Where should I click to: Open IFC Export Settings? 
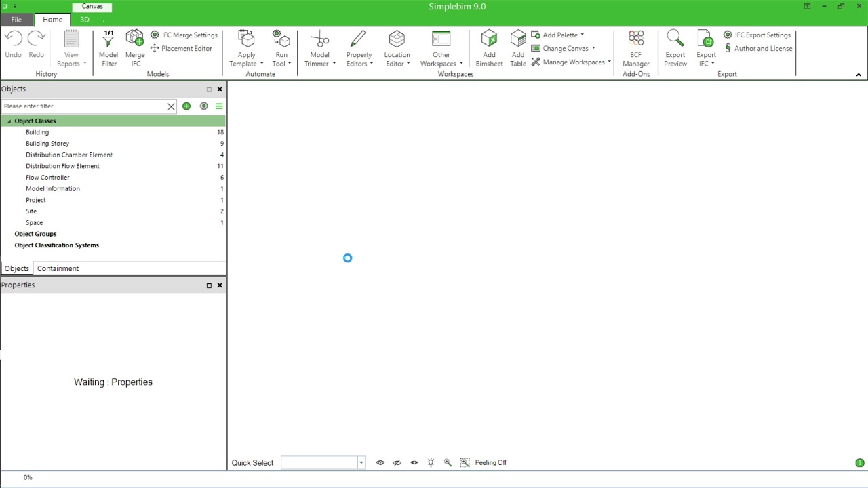(x=757, y=35)
